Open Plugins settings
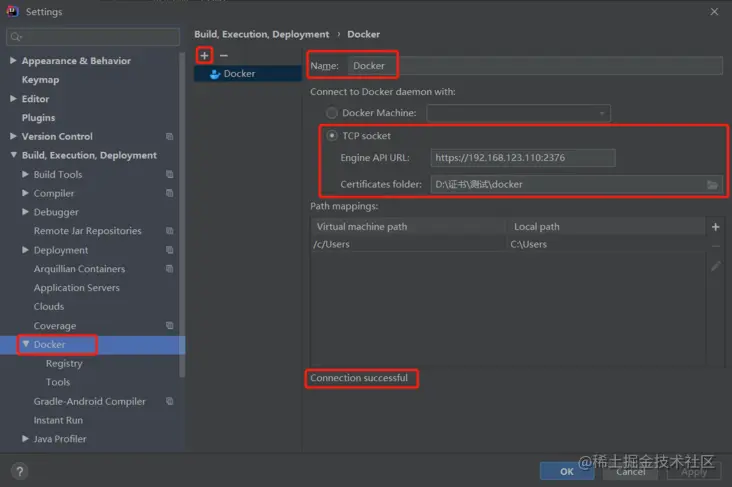Viewport: 732px width, 487px height. (38, 118)
